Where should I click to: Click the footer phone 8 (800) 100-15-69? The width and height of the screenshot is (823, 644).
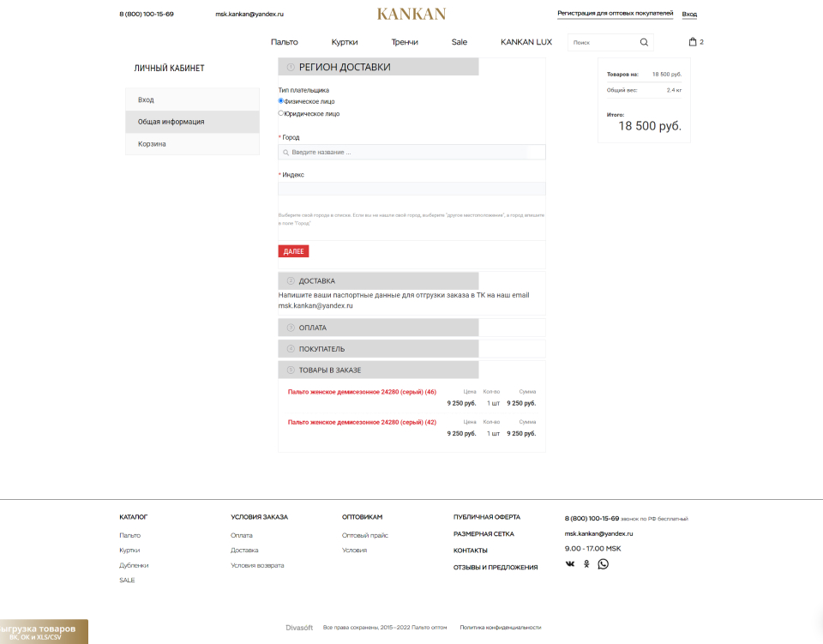pyautogui.click(x=592, y=519)
